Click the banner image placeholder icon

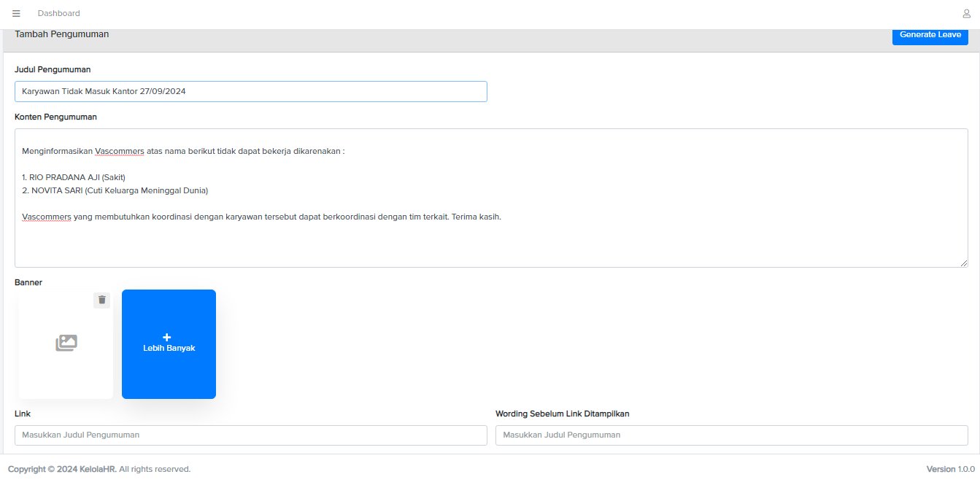[x=66, y=343]
